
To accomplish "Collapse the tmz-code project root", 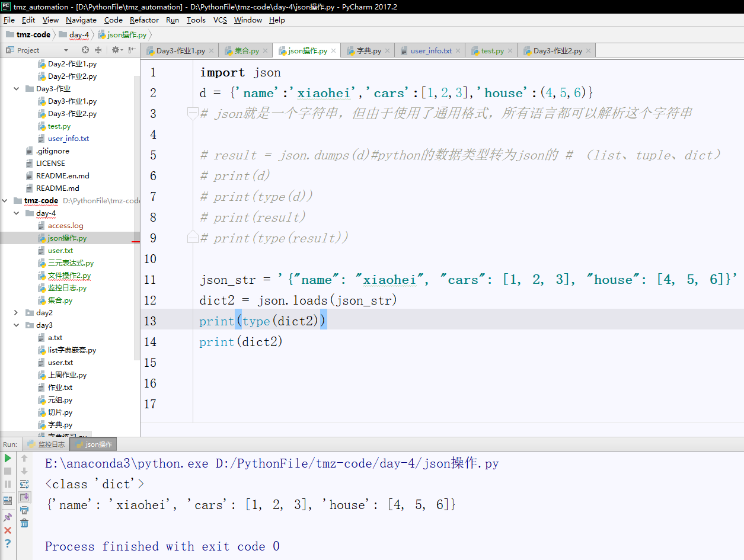I will point(5,201).
